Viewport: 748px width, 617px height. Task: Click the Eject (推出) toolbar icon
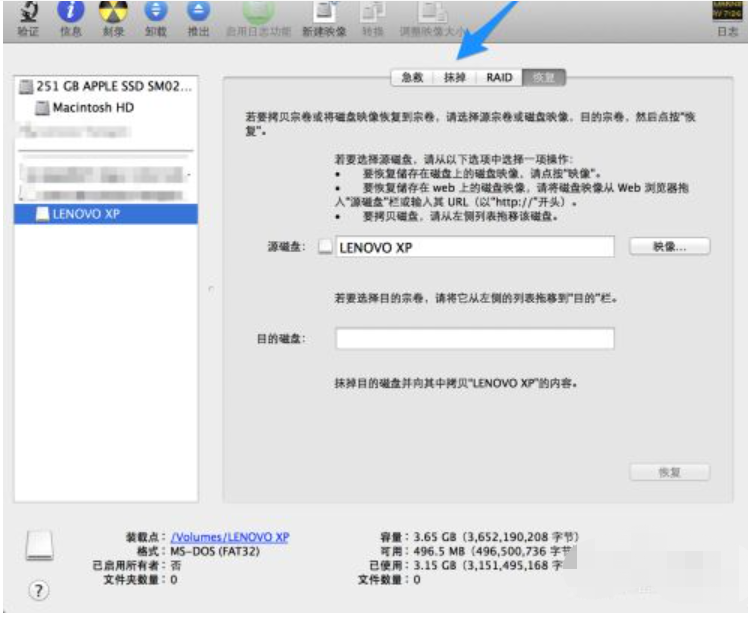coord(199,12)
